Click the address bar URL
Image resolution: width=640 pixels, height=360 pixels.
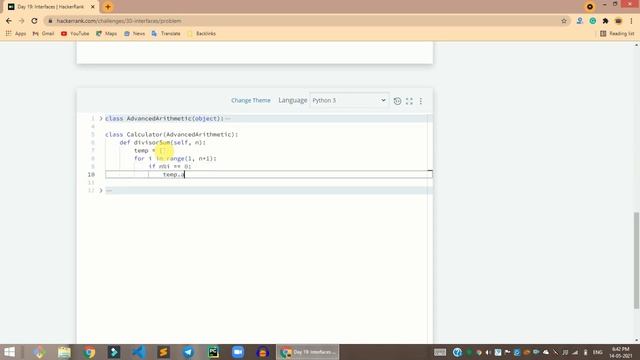pyautogui.click(x=119, y=21)
